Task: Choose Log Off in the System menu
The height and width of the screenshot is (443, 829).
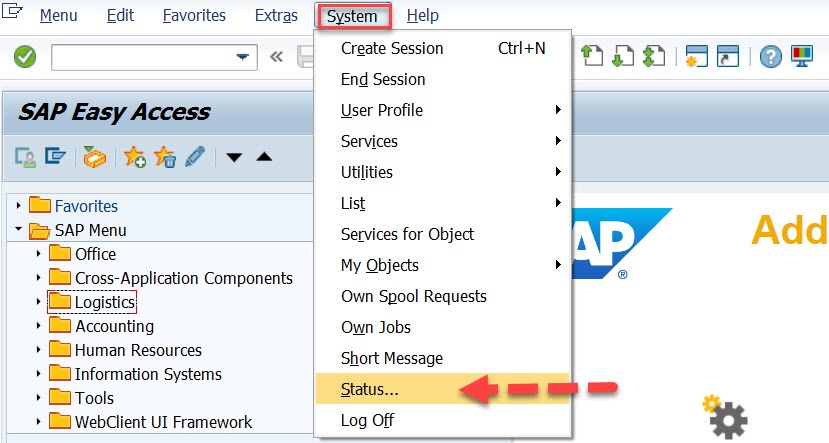Action: tap(367, 420)
